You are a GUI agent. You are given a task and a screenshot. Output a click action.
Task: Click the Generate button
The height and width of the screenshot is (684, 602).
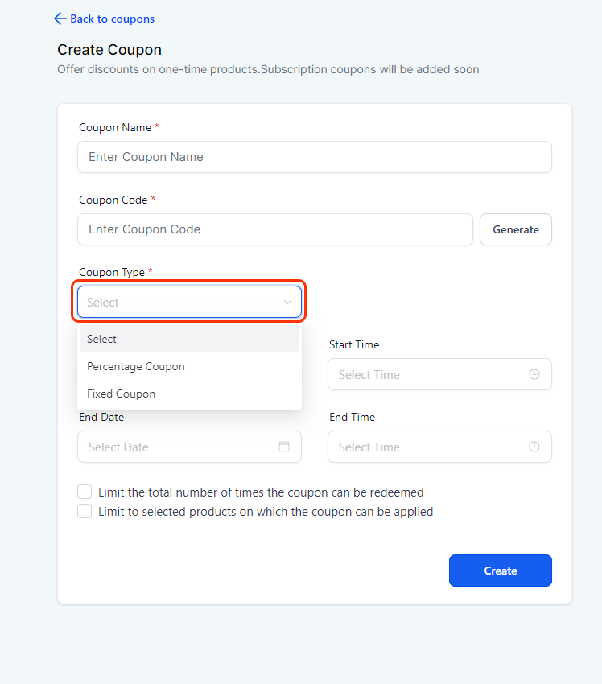516,229
